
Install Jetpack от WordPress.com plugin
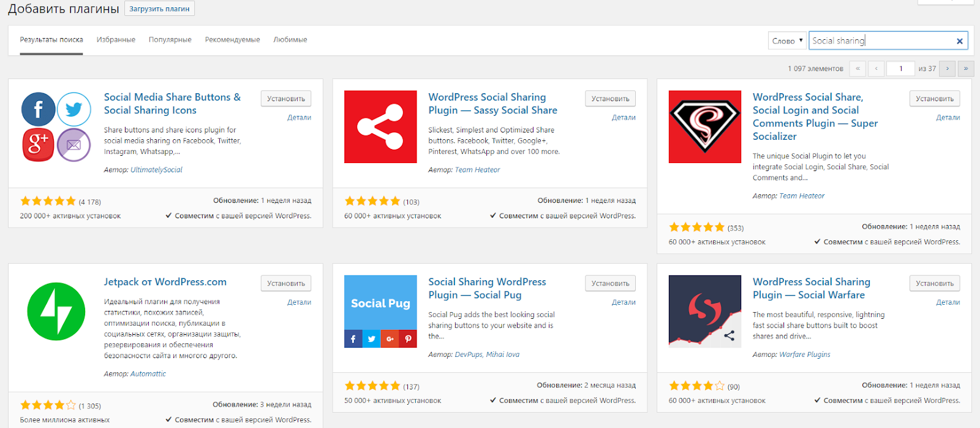click(286, 283)
